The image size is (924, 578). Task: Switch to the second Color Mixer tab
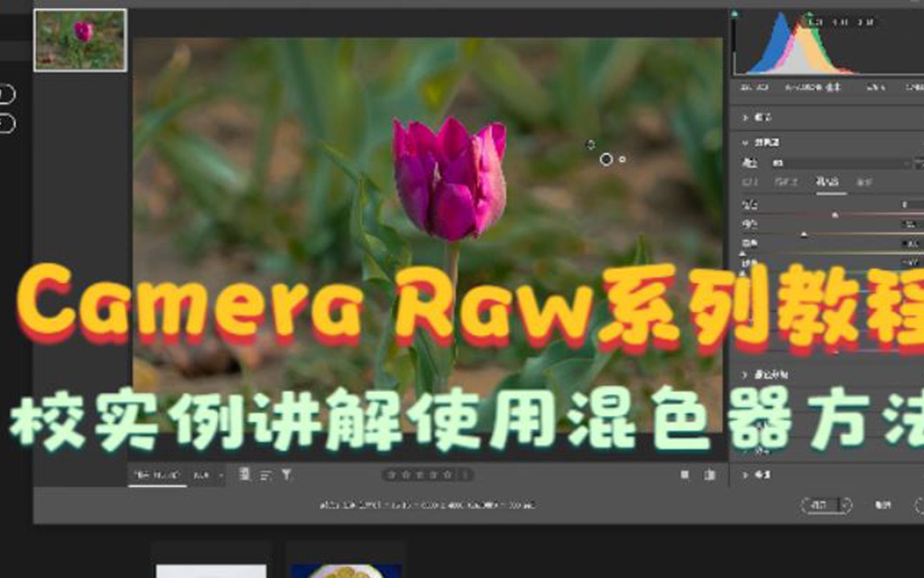click(786, 182)
